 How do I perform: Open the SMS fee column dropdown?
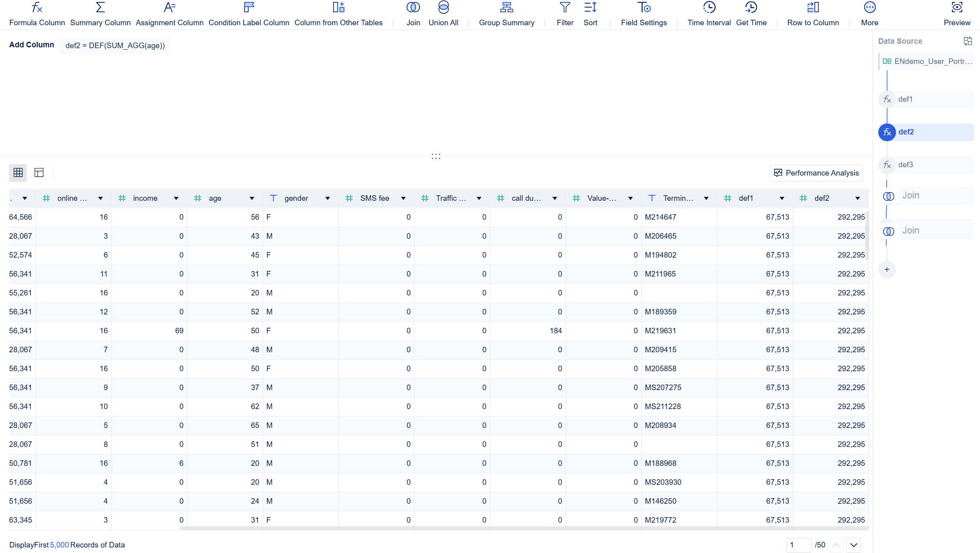pos(403,198)
